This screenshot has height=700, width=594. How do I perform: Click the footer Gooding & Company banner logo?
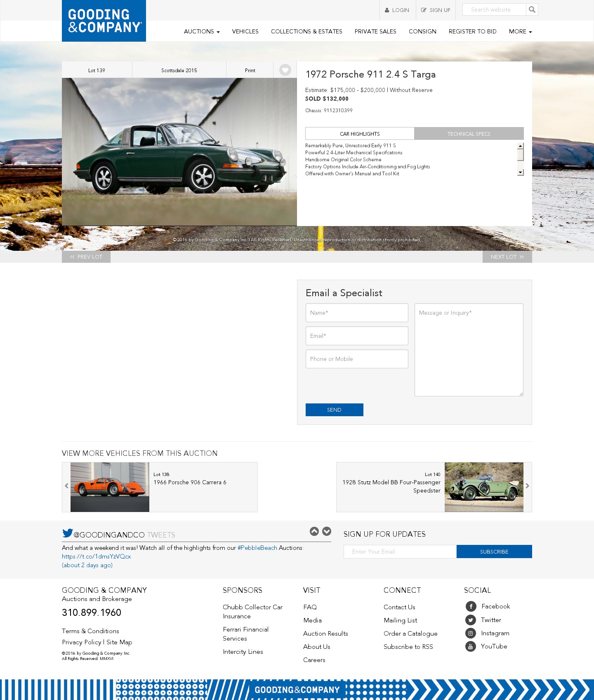point(297,690)
